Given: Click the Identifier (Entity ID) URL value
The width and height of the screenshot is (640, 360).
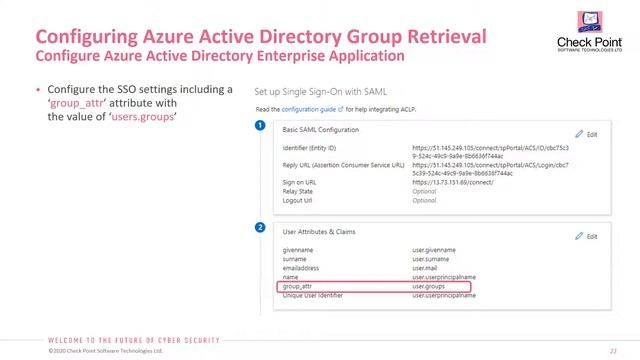Looking at the screenshot, I should [x=490, y=152].
